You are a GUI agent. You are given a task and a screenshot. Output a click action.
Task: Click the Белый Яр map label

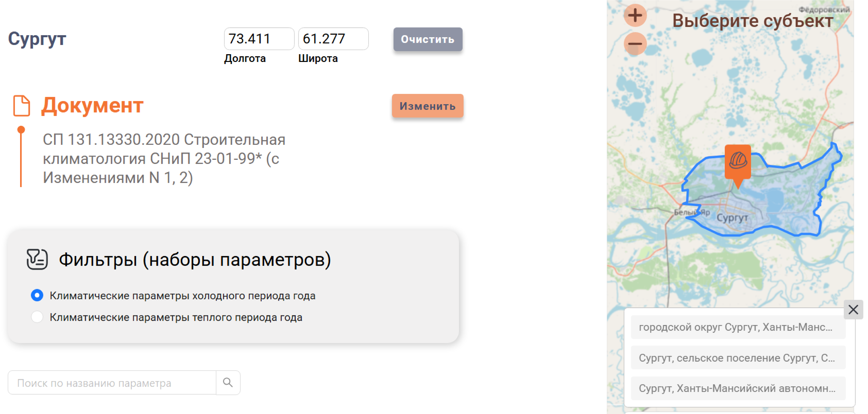coord(691,212)
